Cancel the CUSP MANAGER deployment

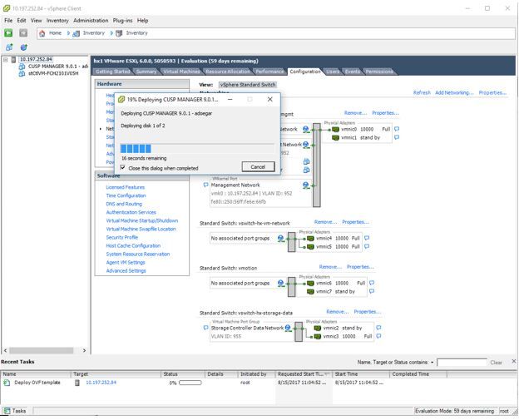[258, 166]
